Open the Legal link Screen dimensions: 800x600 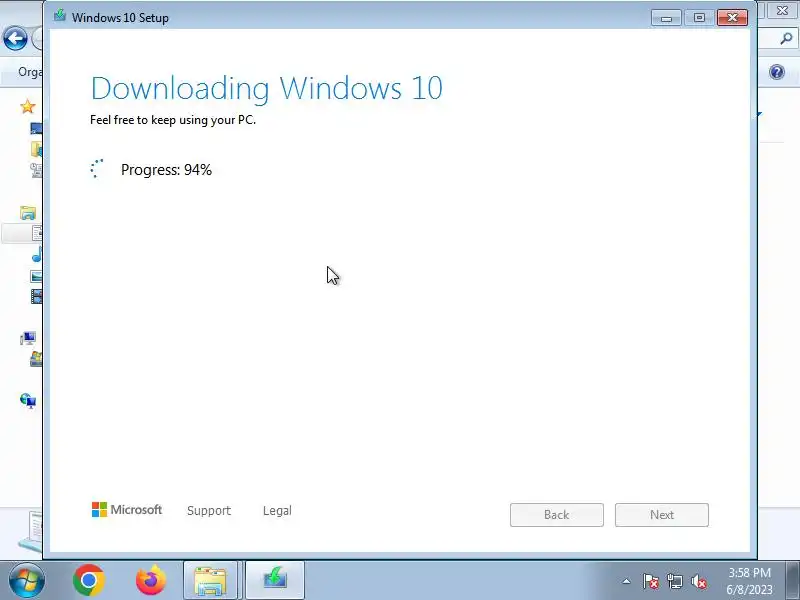277,510
